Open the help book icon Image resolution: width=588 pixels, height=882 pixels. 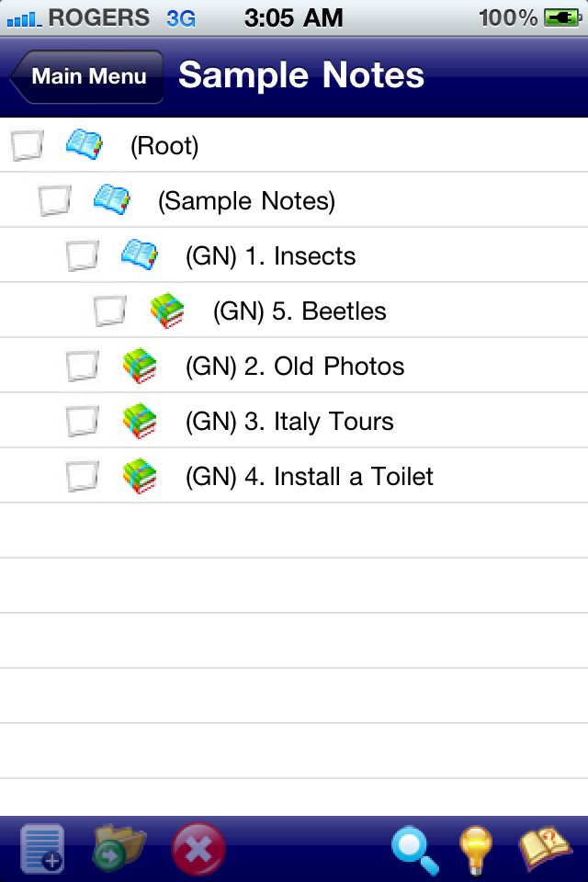point(545,847)
